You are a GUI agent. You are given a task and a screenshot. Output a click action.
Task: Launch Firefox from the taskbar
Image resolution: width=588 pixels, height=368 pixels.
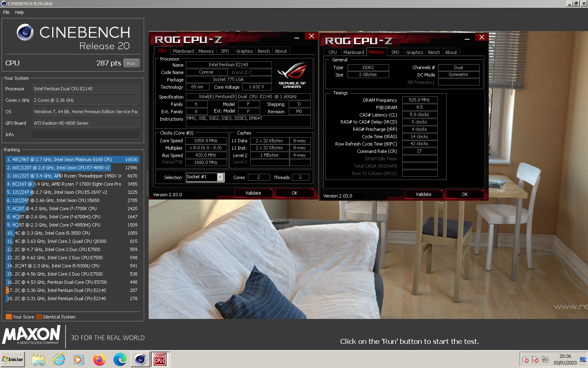(99, 359)
